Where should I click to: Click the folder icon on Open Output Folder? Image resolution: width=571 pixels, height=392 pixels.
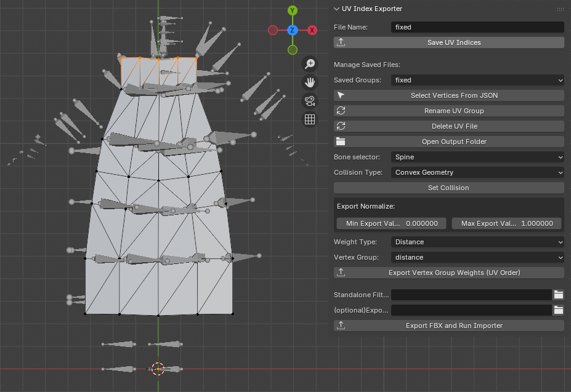click(341, 141)
